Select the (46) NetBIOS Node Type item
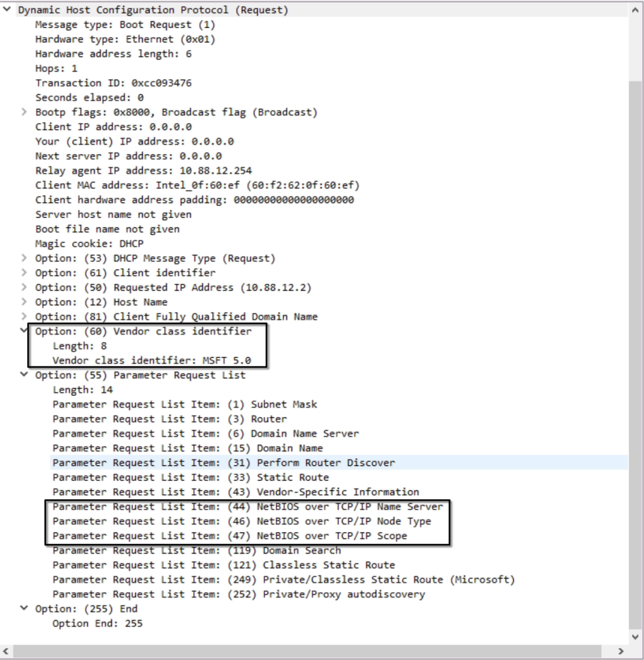644x660 pixels. click(242, 521)
